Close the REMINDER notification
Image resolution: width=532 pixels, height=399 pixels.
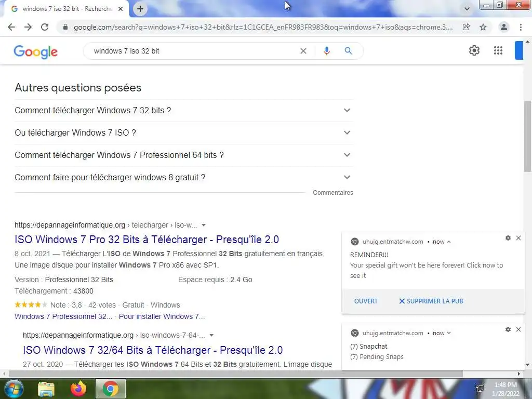tap(518, 238)
